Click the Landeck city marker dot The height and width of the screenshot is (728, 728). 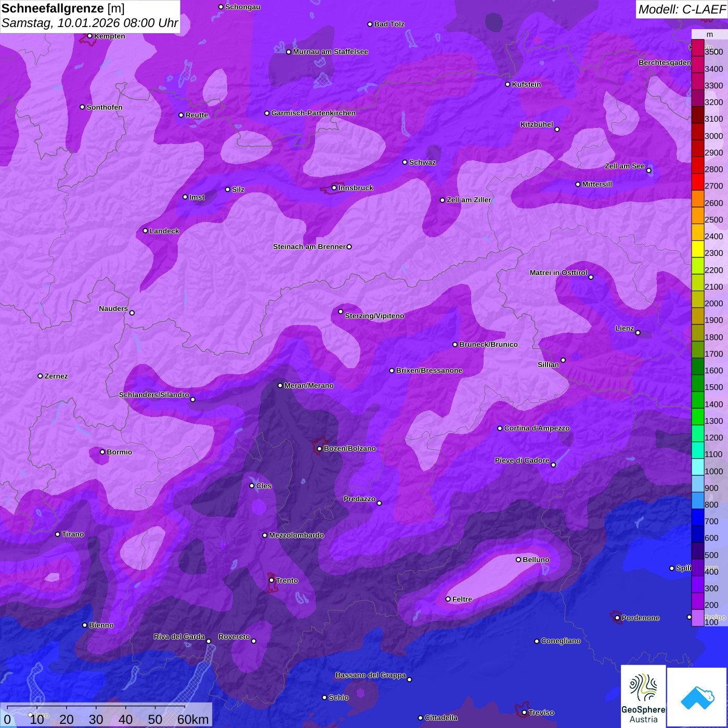pyautogui.click(x=145, y=231)
